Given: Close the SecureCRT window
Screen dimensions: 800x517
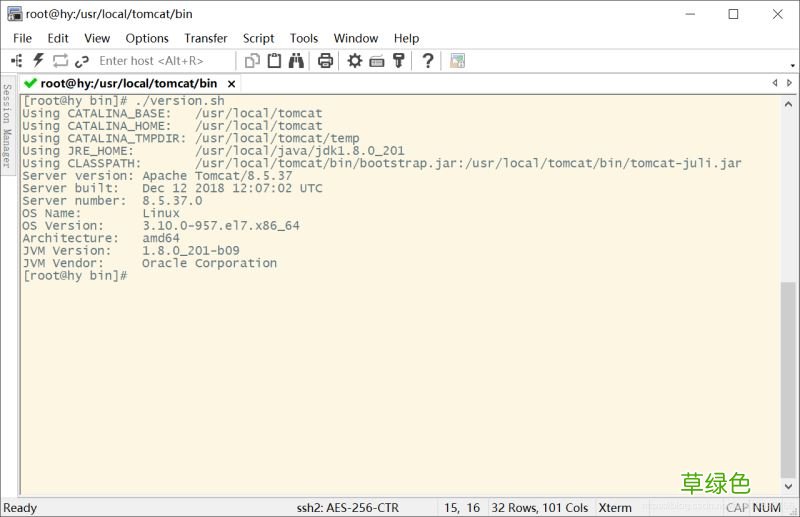Looking at the screenshot, I should click(777, 14).
